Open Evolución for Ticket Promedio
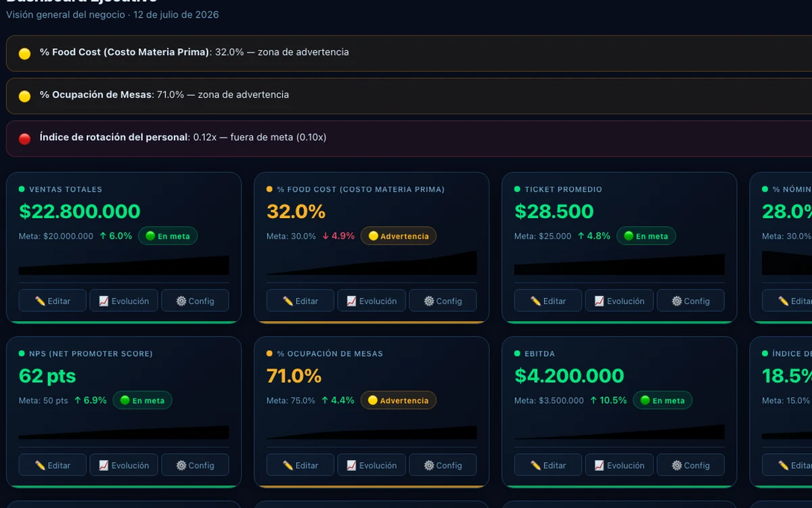Viewport: 812px width, 508px height. [619, 301]
